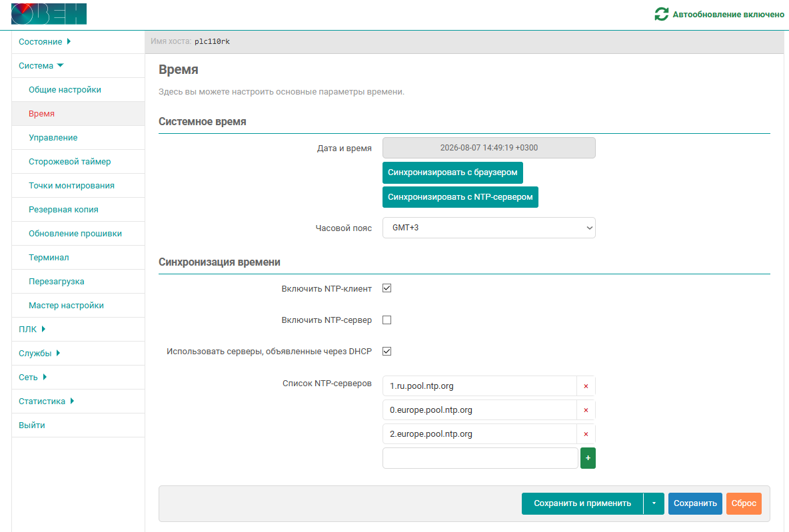
Task: Open the 'Обновление прошивки' page
Action: click(75, 233)
